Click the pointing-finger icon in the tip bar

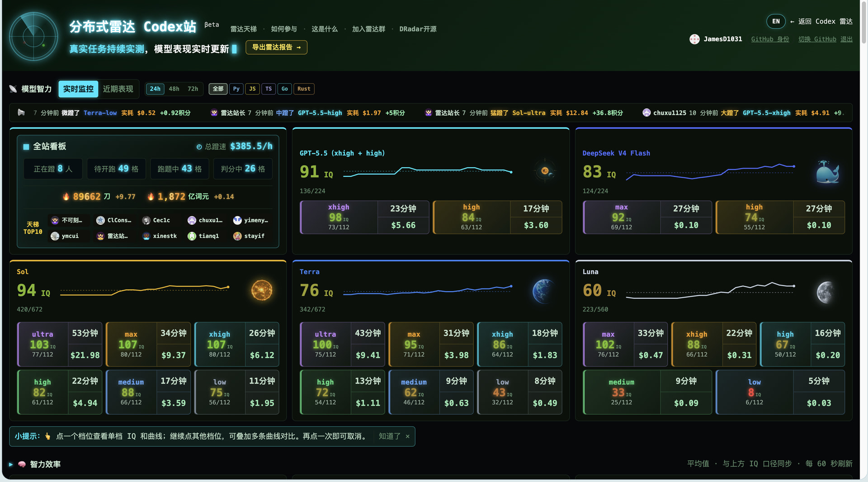point(47,436)
